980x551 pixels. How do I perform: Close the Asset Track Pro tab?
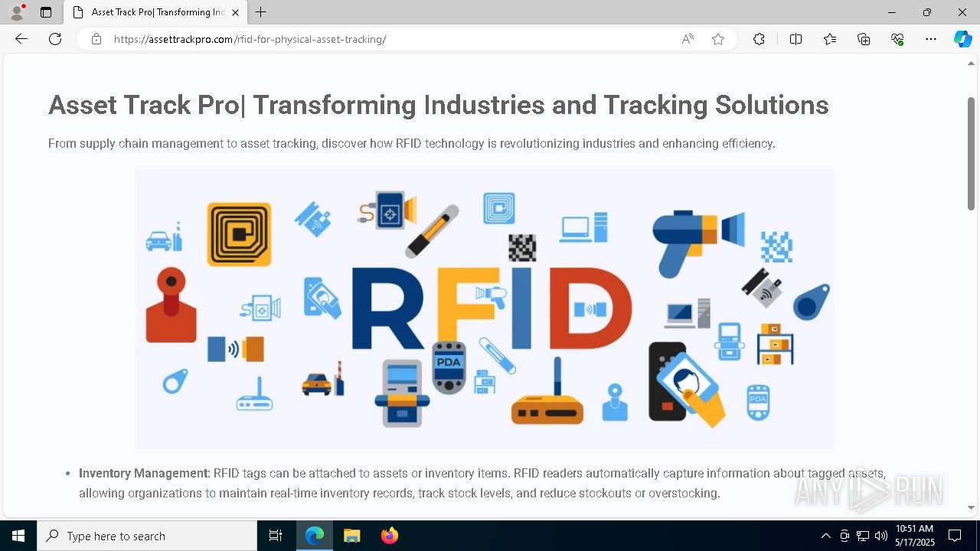click(x=235, y=12)
